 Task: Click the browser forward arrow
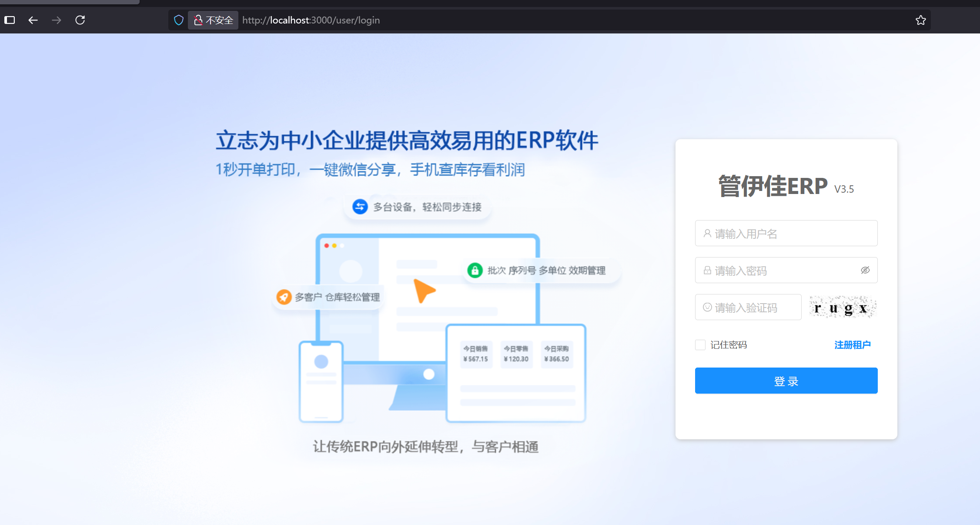pos(57,20)
